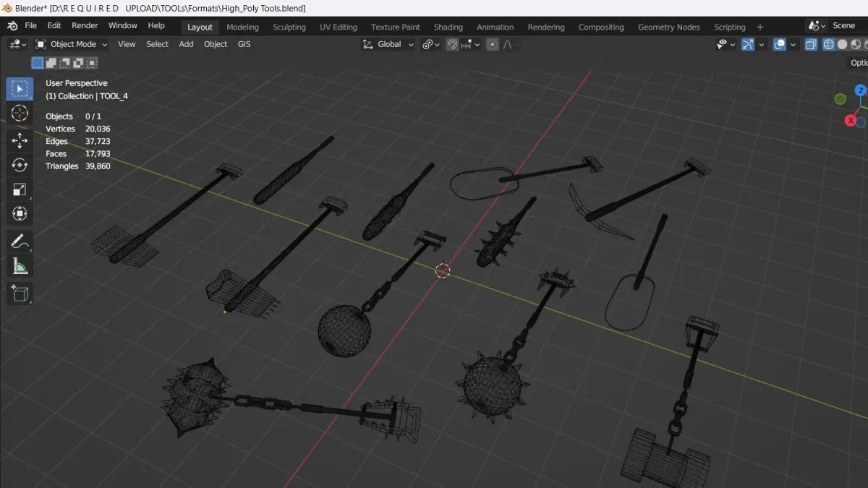Image resolution: width=868 pixels, height=488 pixels.
Task: Expand gizmo options dropdown arrow
Action: tap(761, 44)
